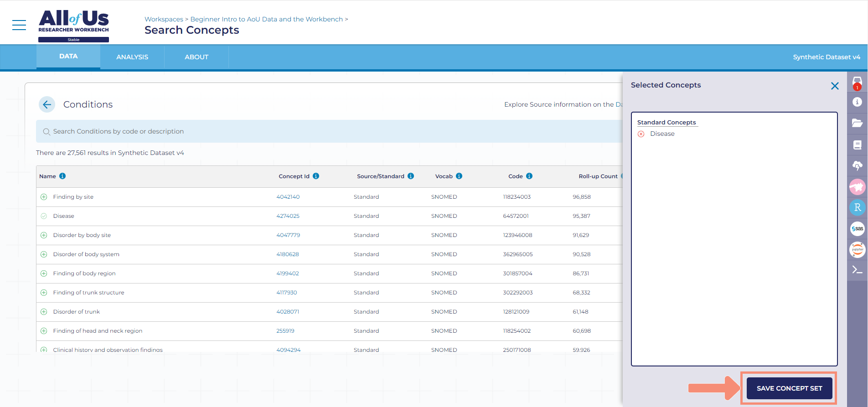The height and width of the screenshot is (407, 868).
Task: Click the SAVE CONCEPT SET button
Action: point(790,388)
